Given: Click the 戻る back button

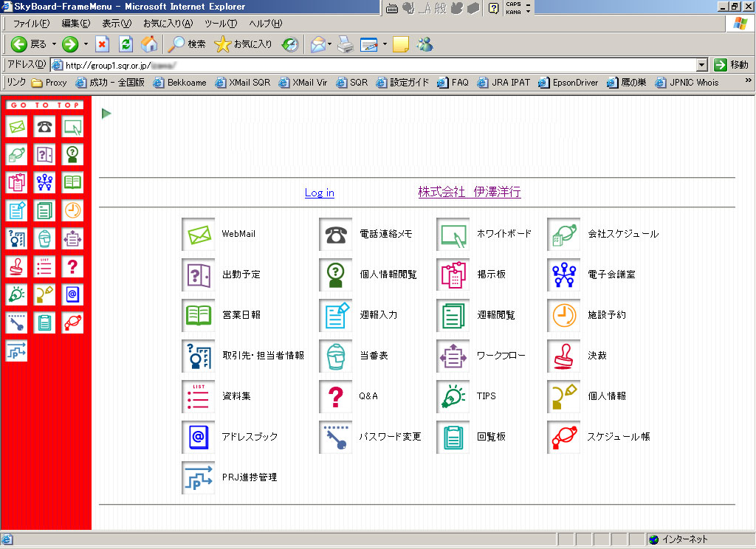Looking at the screenshot, I should [x=29, y=44].
